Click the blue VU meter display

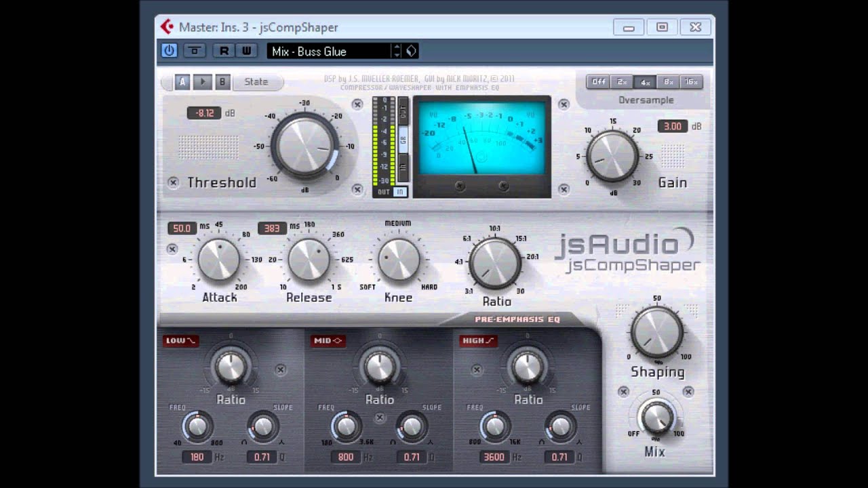click(481, 139)
